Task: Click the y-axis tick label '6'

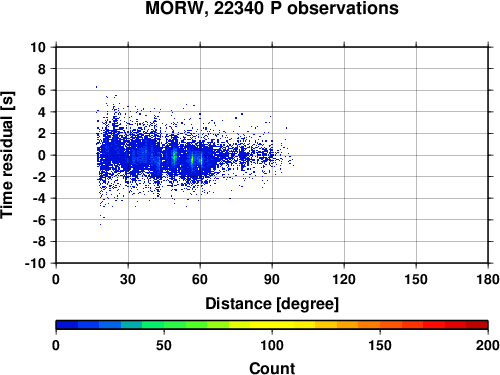Action: 42,90
